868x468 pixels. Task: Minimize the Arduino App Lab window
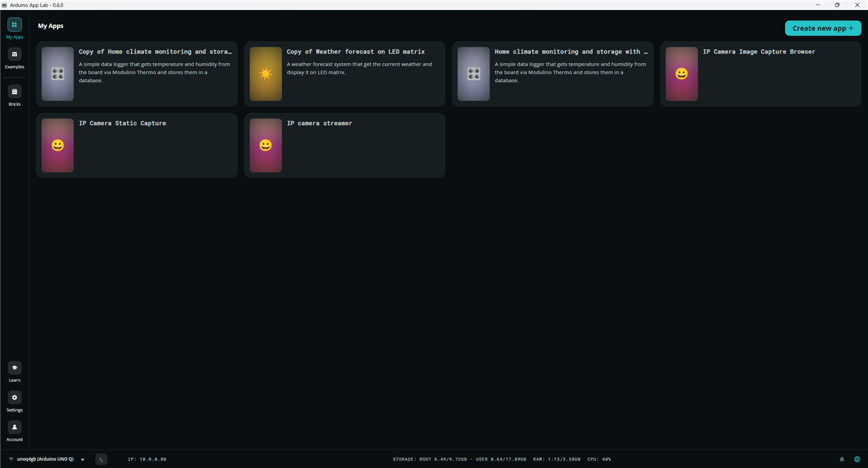click(x=816, y=5)
